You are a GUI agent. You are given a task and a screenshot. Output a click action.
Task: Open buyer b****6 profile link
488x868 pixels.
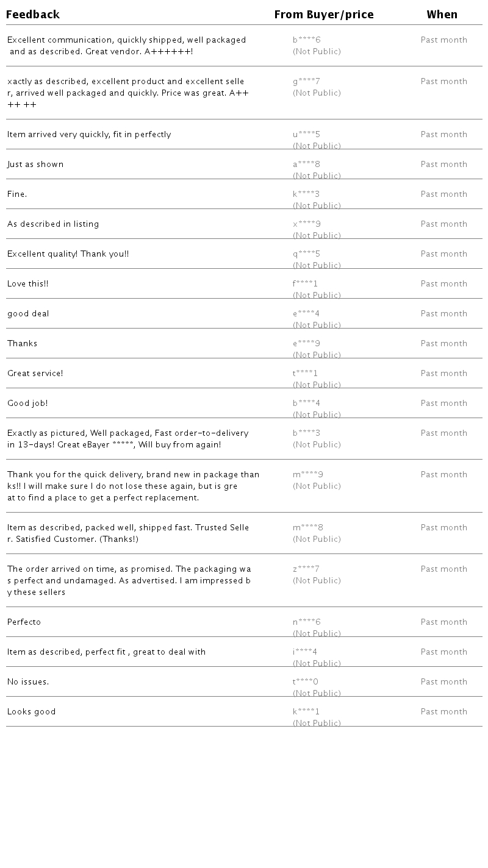306,40
